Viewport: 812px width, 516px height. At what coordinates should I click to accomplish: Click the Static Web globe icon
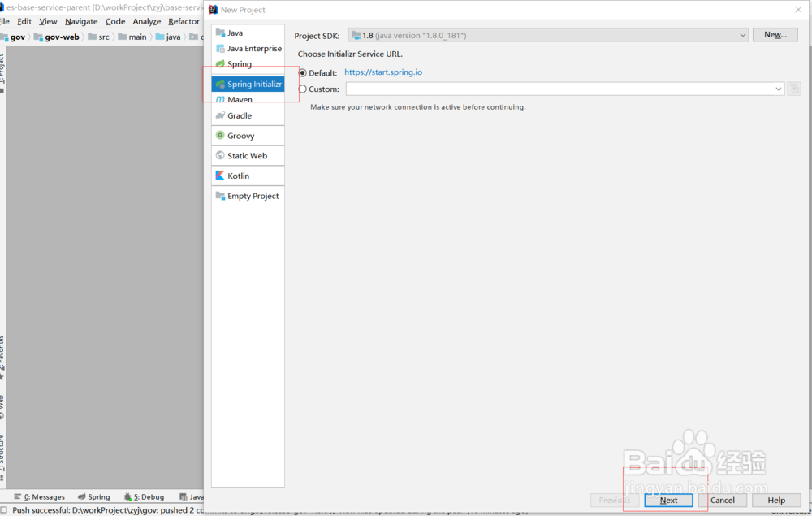[220, 155]
